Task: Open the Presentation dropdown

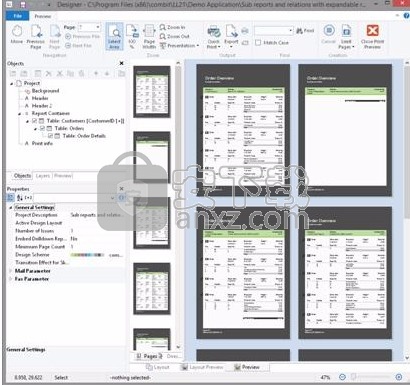Action: pos(179,46)
